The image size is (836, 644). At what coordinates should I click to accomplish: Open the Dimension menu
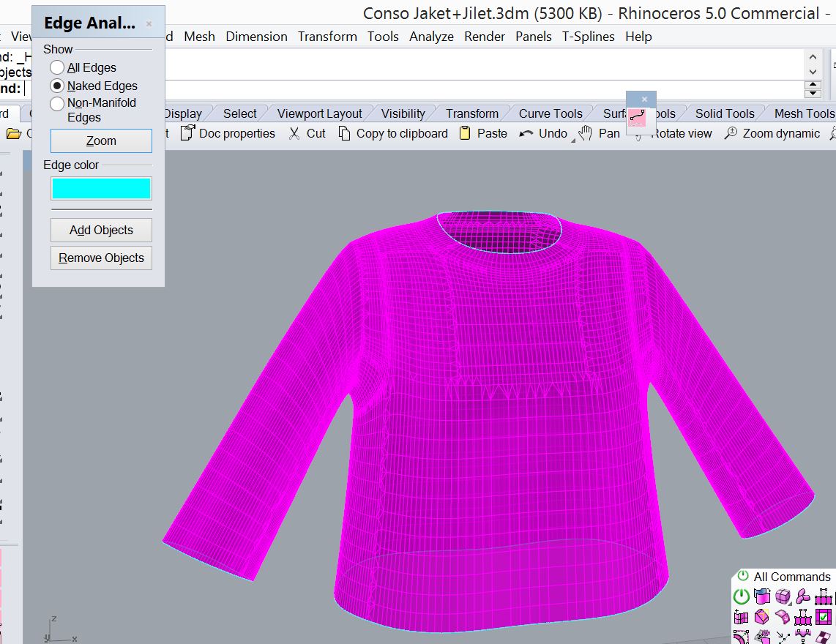coord(256,37)
